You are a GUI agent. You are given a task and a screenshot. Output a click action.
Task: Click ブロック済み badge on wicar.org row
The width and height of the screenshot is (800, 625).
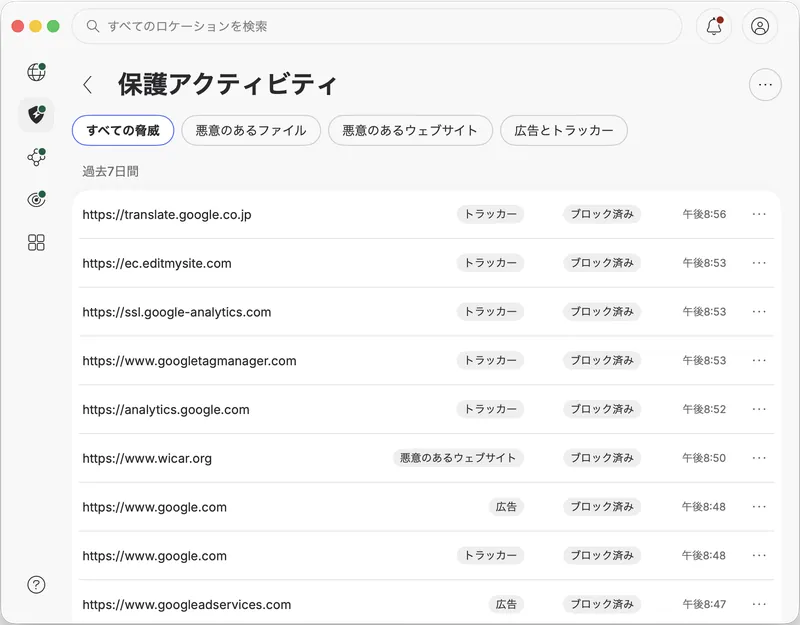[x=602, y=458]
